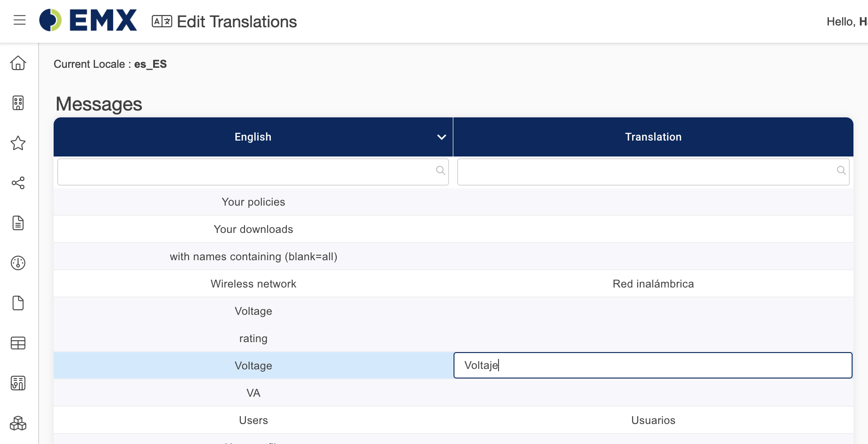Click the 'Usuarios' translation cell
Image resolution: width=868 pixels, height=444 pixels.
tap(653, 420)
